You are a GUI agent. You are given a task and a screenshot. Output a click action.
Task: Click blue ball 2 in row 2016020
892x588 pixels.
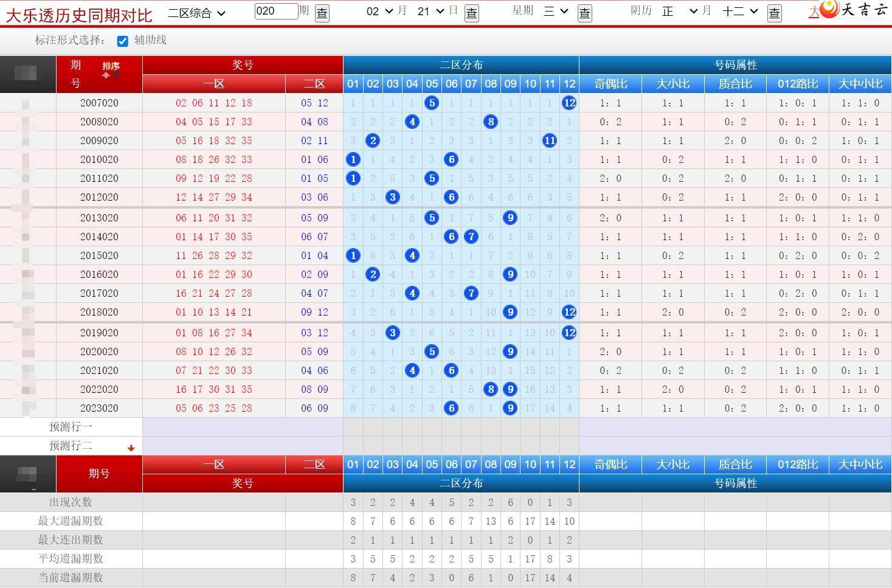373,274
